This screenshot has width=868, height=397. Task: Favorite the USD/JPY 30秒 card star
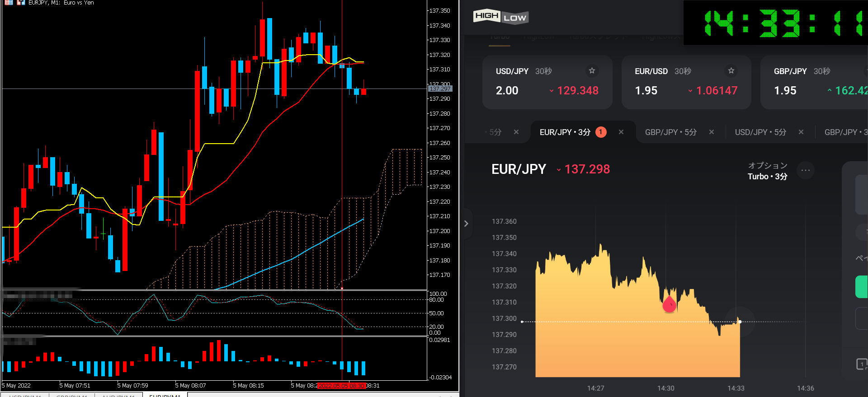pos(592,70)
